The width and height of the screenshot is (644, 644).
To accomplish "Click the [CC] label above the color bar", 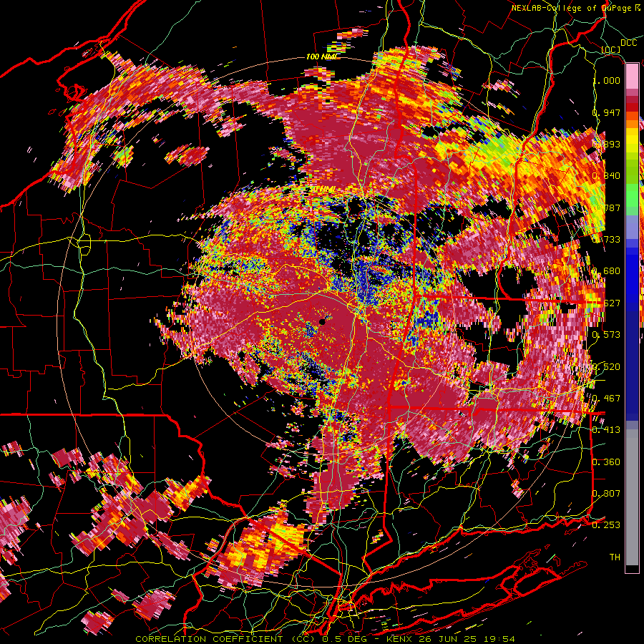I will click(x=611, y=50).
